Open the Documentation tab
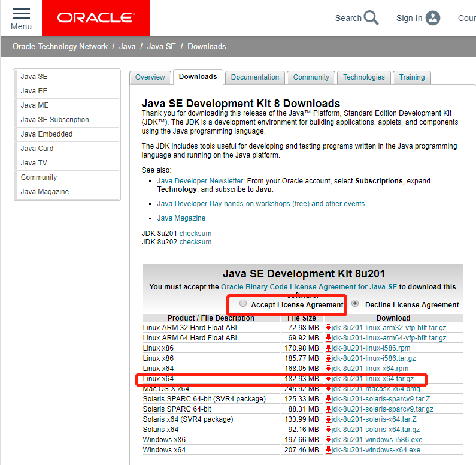The width and height of the screenshot is (476, 465). point(255,77)
